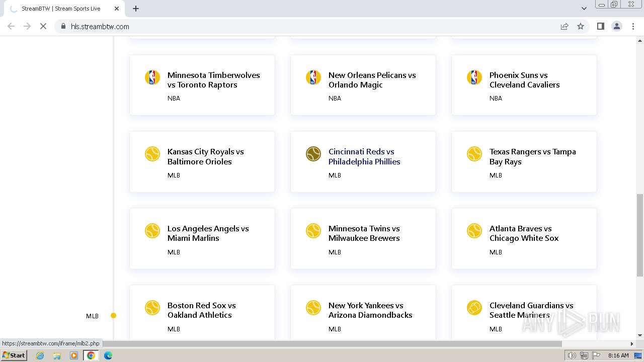Click the yellow MLB timeline dot
The height and width of the screenshot is (362, 644).
point(113,316)
